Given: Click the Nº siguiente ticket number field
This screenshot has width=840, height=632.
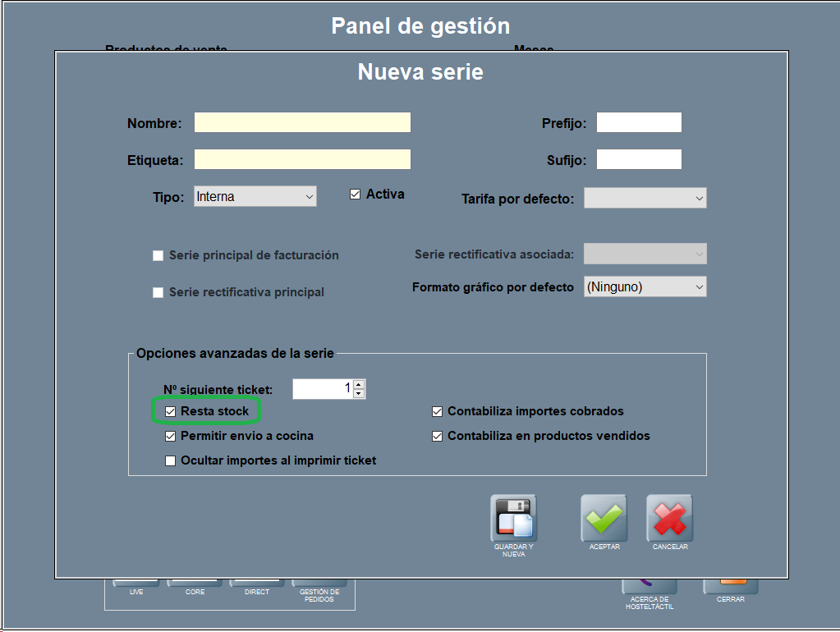Looking at the screenshot, I should coord(322,388).
